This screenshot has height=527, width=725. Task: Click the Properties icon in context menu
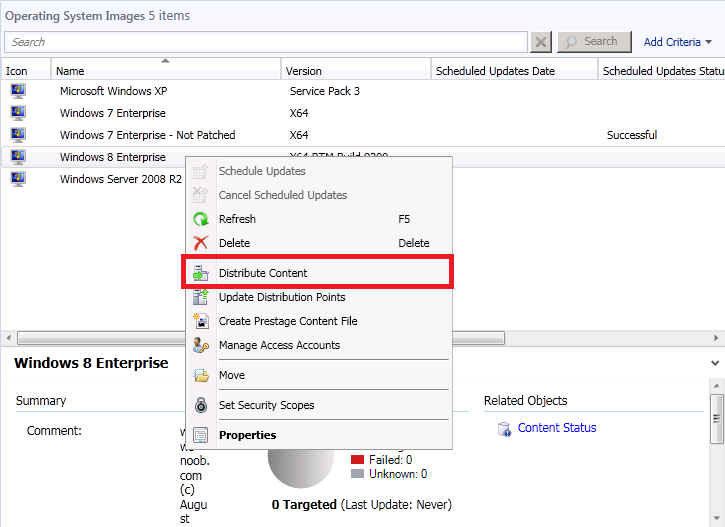[x=201, y=435]
